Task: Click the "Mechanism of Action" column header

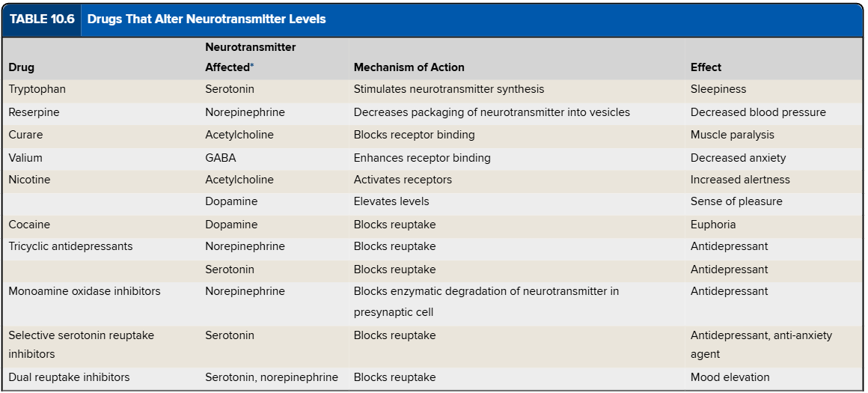Action: 409,67
